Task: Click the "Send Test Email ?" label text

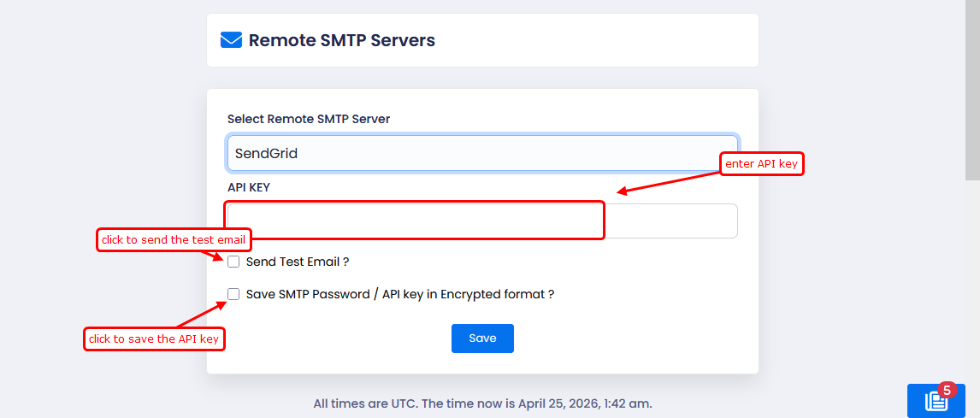Action: click(x=297, y=262)
